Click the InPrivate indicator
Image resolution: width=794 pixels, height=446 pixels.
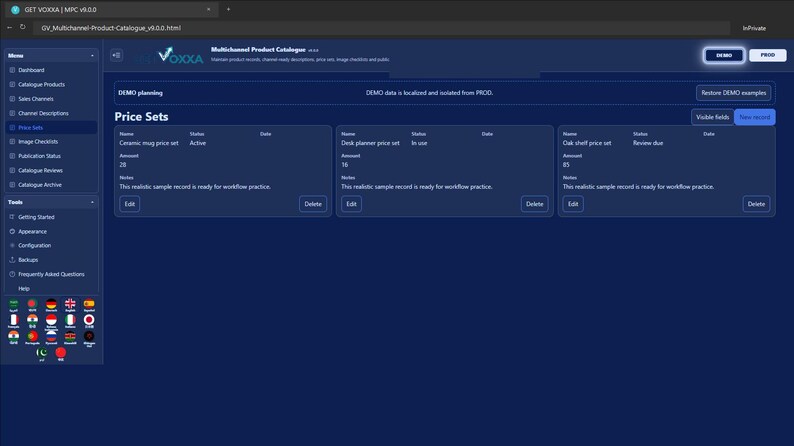754,28
